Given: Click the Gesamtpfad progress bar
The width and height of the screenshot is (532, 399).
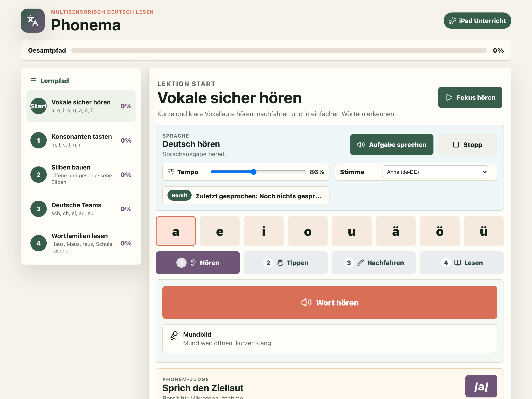Looking at the screenshot, I should pyautogui.click(x=279, y=50).
